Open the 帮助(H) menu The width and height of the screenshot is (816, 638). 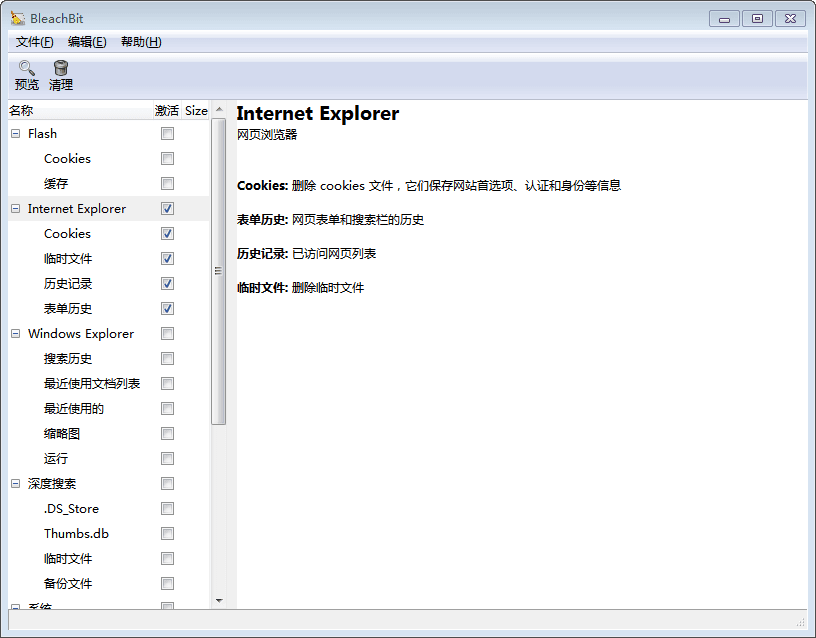pyautogui.click(x=141, y=42)
